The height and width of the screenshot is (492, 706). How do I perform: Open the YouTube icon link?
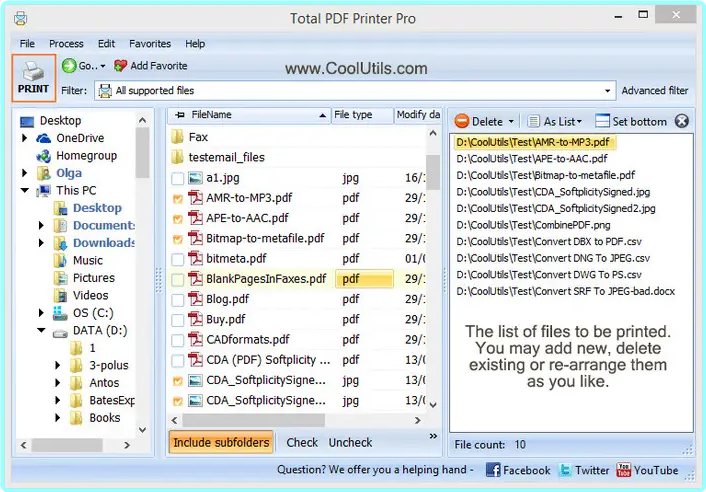click(x=624, y=470)
